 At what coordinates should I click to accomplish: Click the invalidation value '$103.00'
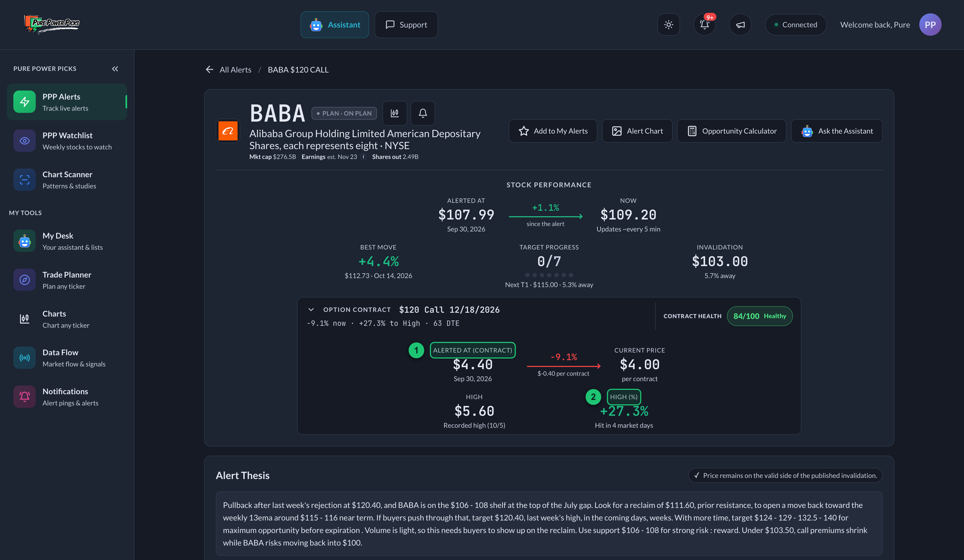(720, 261)
